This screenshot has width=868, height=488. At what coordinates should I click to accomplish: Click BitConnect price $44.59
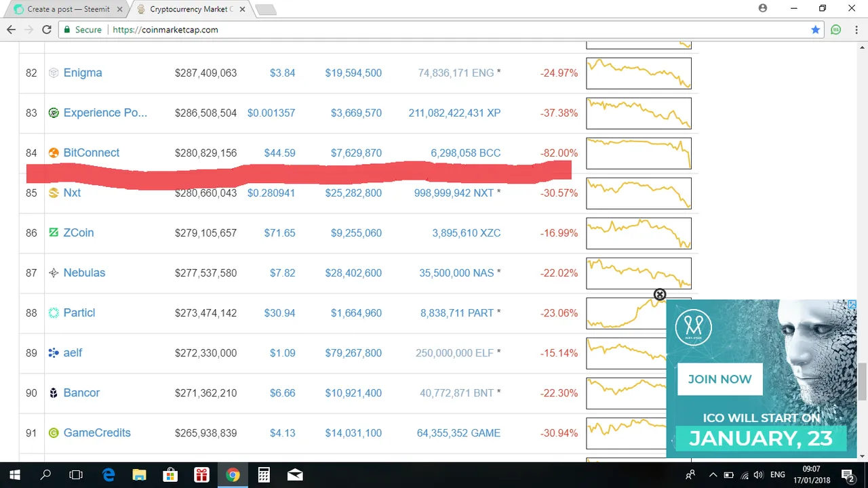(x=279, y=153)
